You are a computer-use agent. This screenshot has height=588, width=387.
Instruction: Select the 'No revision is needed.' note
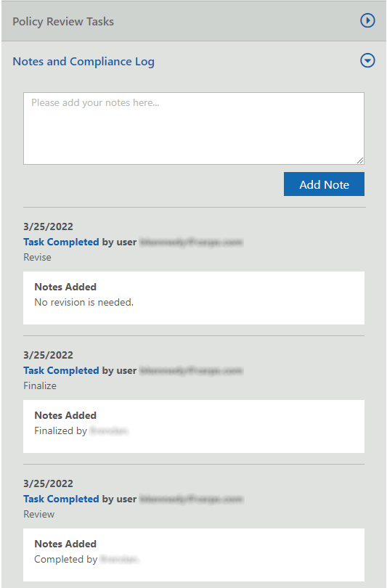point(84,302)
